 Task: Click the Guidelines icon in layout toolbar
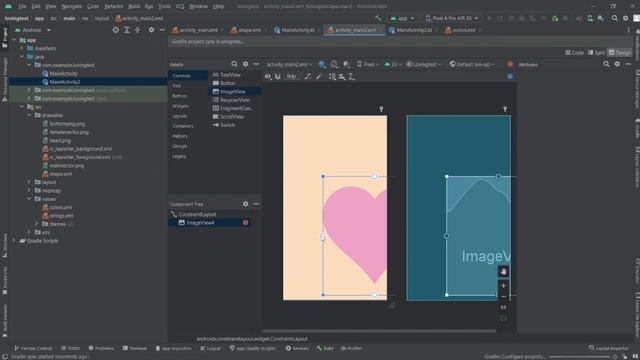(x=351, y=76)
